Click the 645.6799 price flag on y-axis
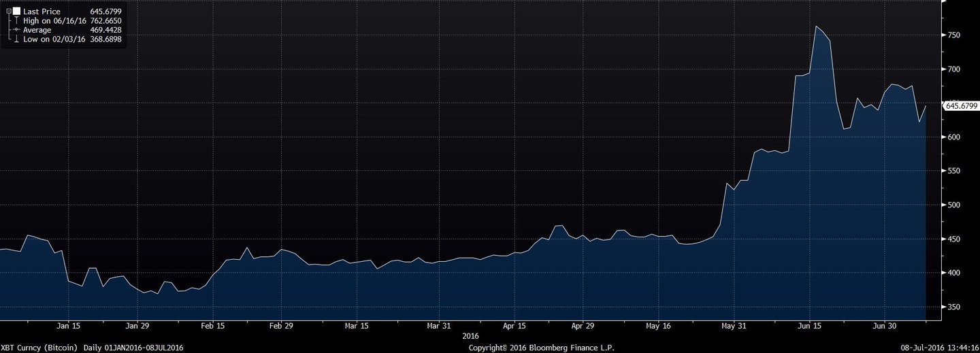This screenshot has height=353, width=980. coord(960,105)
